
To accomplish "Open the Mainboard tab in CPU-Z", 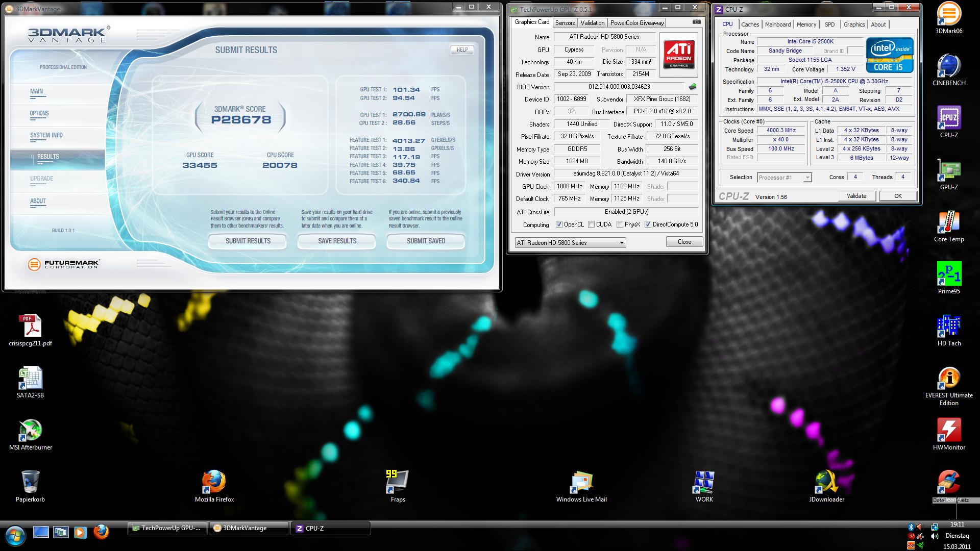I will click(777, 24).
